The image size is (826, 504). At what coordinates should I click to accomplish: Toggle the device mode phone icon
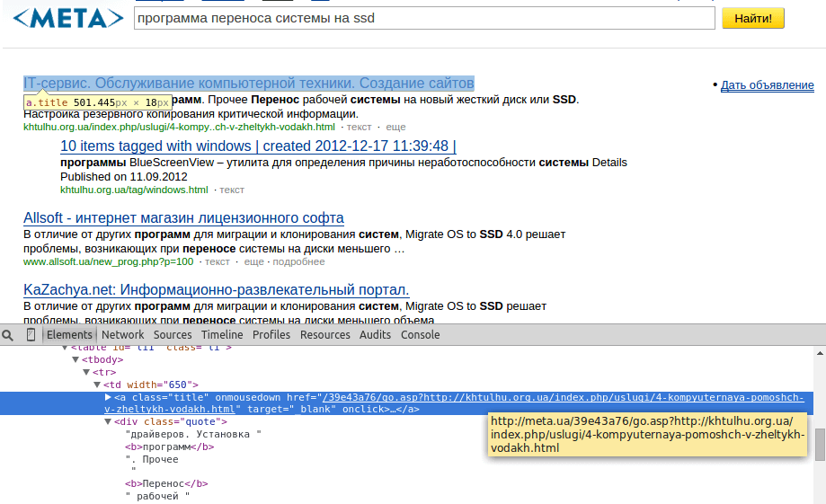(x=31, y=334)
